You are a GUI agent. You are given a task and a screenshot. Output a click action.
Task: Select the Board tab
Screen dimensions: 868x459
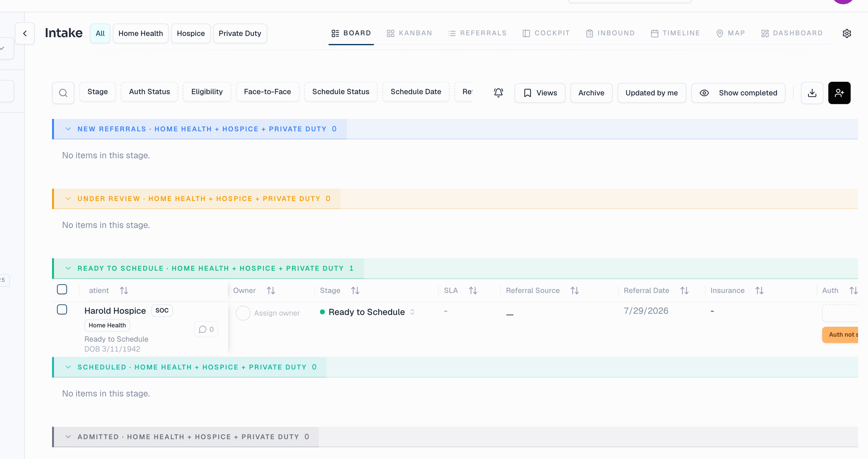click(x=351, y=33)
